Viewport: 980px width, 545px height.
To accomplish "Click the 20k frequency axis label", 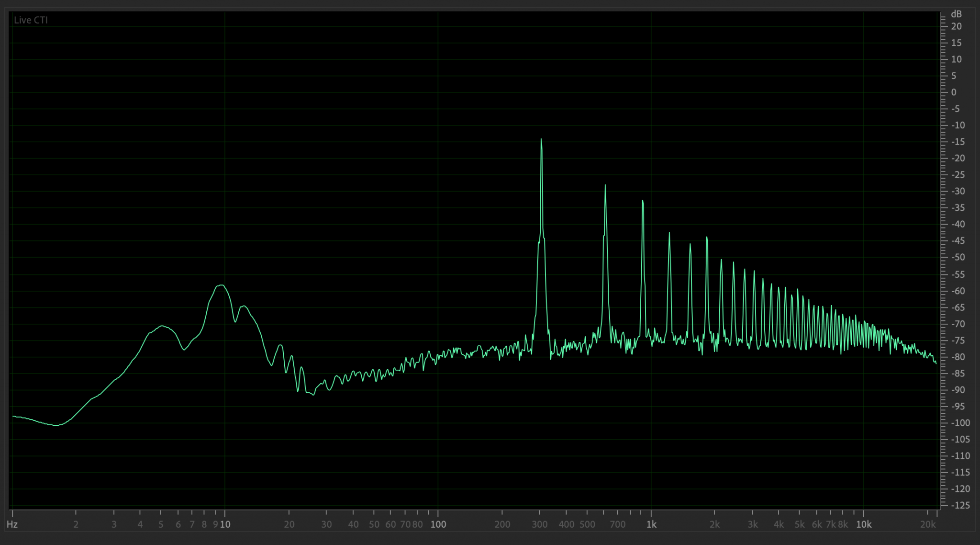I will 928,524.
